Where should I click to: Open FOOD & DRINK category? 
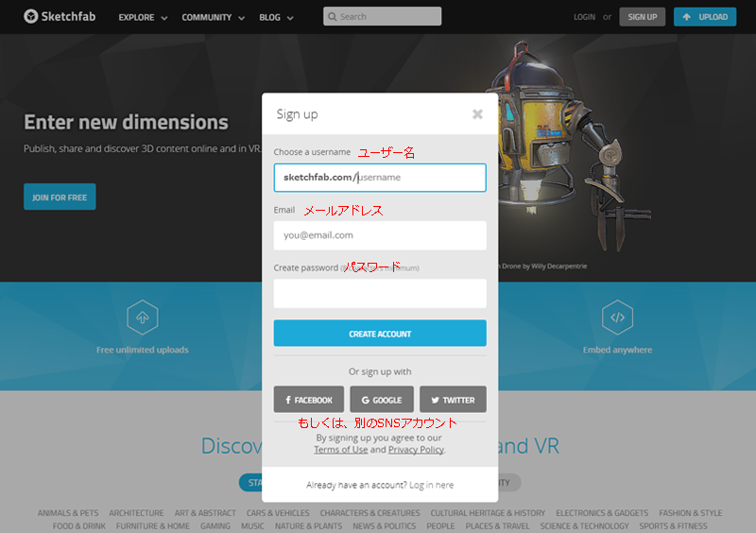(79, 525)
